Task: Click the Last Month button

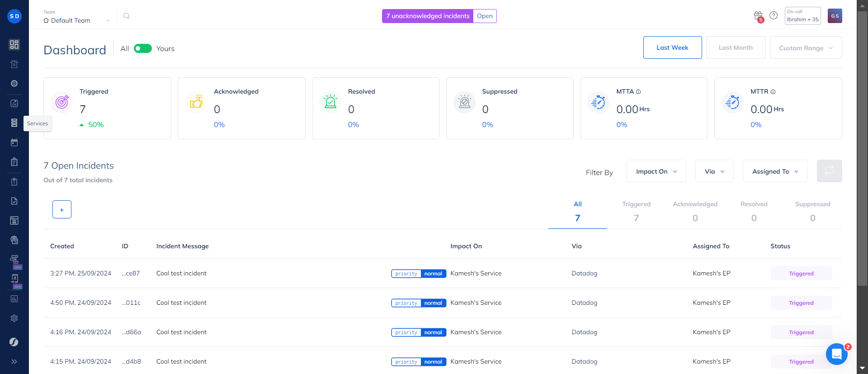Action: point(736,47)
